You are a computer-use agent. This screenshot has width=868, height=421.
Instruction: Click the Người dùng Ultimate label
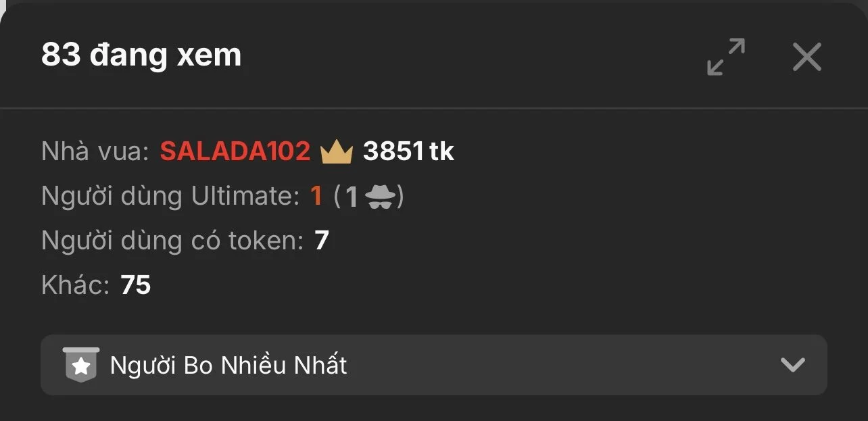coord(170,196)
